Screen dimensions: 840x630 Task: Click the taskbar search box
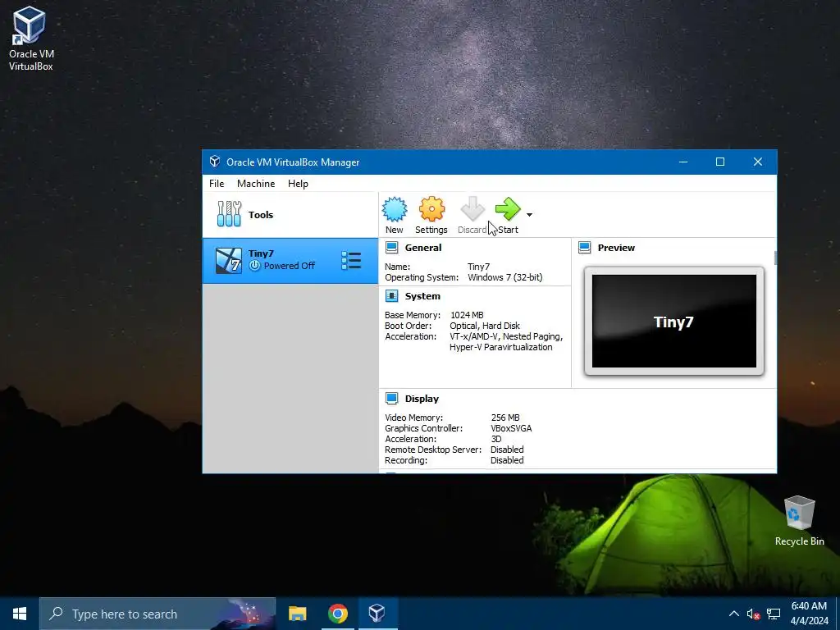tap(157, 614)
